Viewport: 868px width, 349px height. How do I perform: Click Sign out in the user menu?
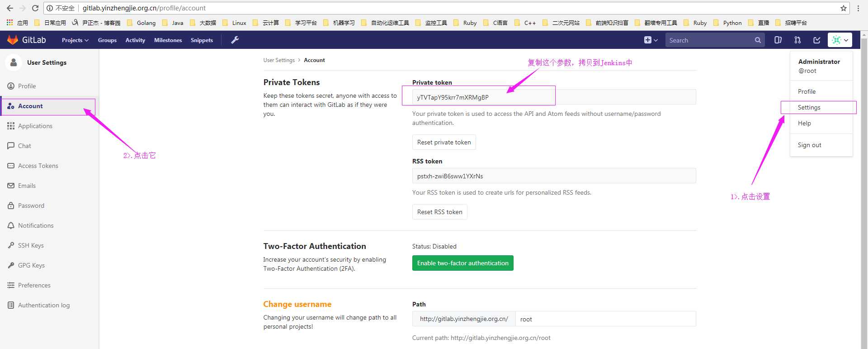[x=821, y=145]
